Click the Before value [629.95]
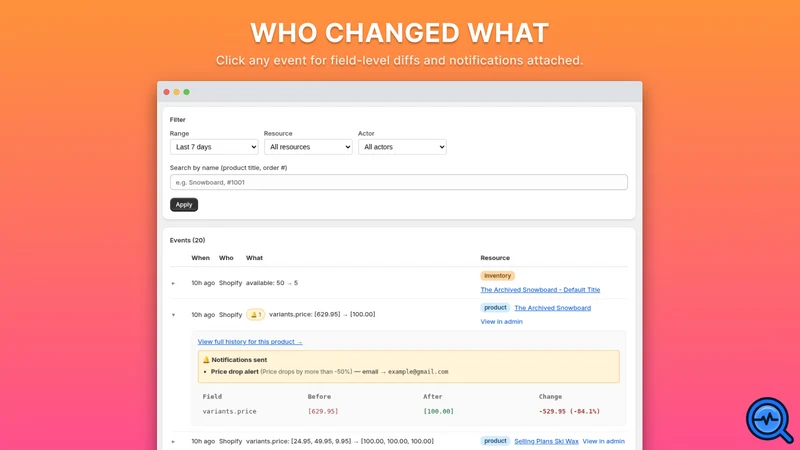800x450 pixels. [x=322, y=411]
